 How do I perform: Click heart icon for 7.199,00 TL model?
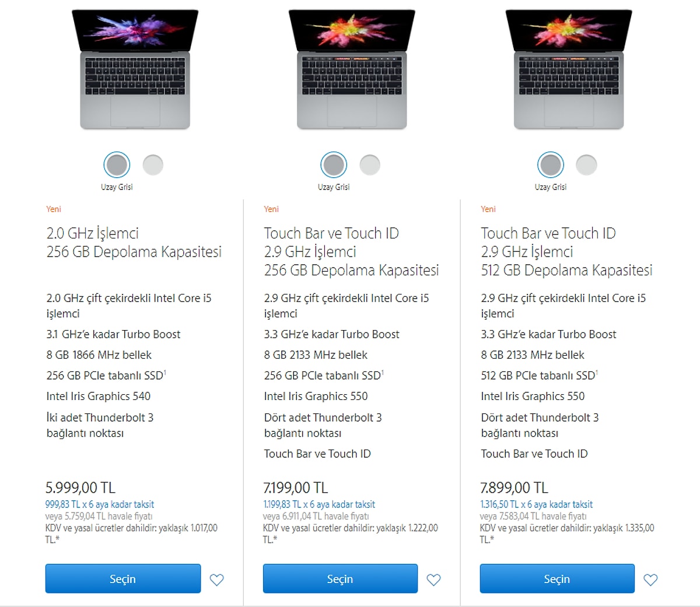(433, 580)
